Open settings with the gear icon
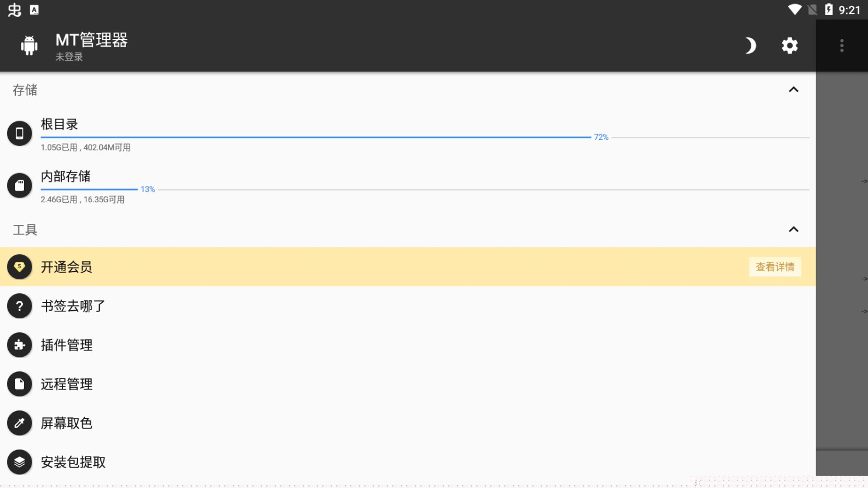The width and height of the screenshot is (868, 488). (x=789, y=45)
